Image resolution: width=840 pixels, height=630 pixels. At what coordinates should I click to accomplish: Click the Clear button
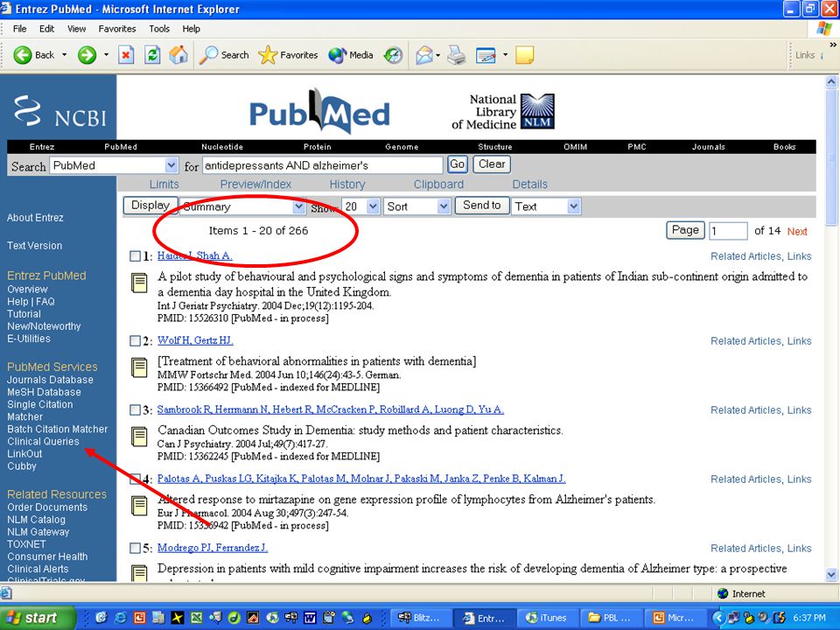coord(491,164)
